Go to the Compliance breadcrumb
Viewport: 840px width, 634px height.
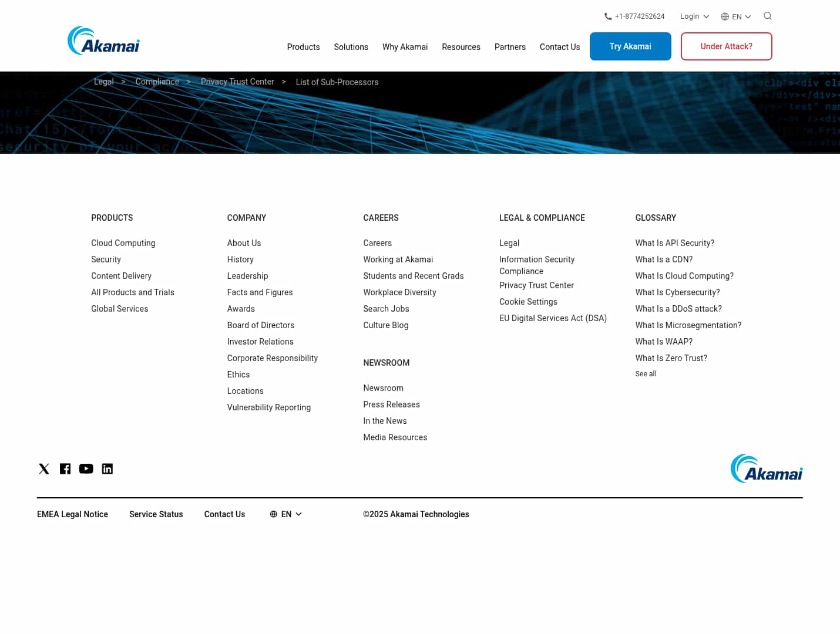[x=157, y=82]
